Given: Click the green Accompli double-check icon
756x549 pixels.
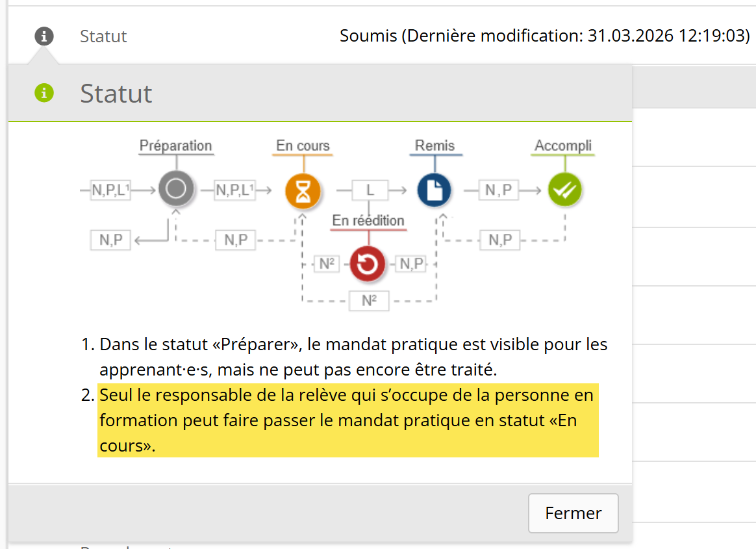Looking at the screenshot, I should tap(564, 190).
